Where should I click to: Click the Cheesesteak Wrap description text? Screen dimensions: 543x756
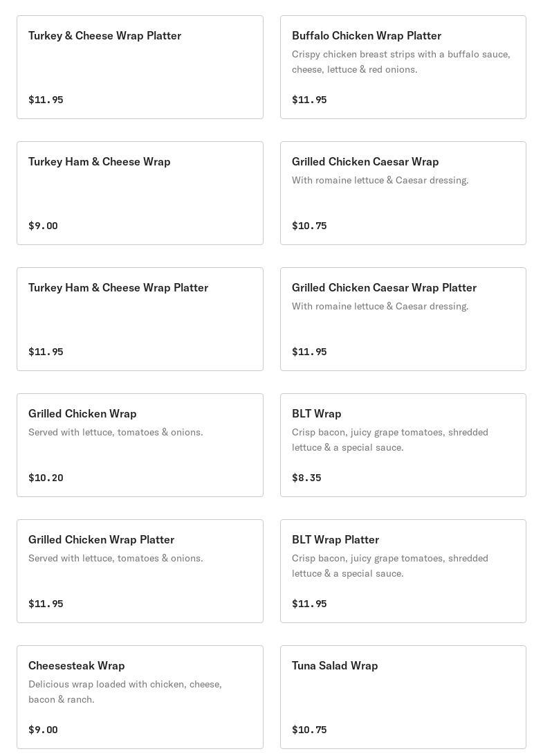click(x=125, y=692)
